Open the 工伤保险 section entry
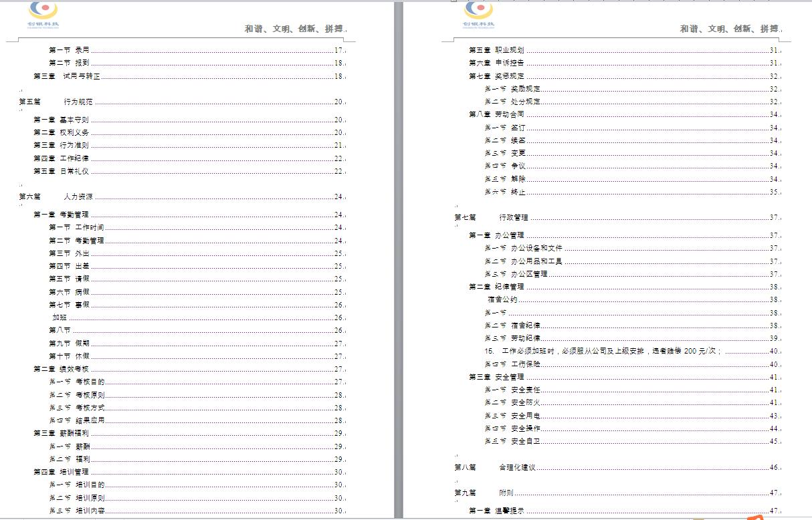Screen dimensions: 812x520 [x=525, y=364]
